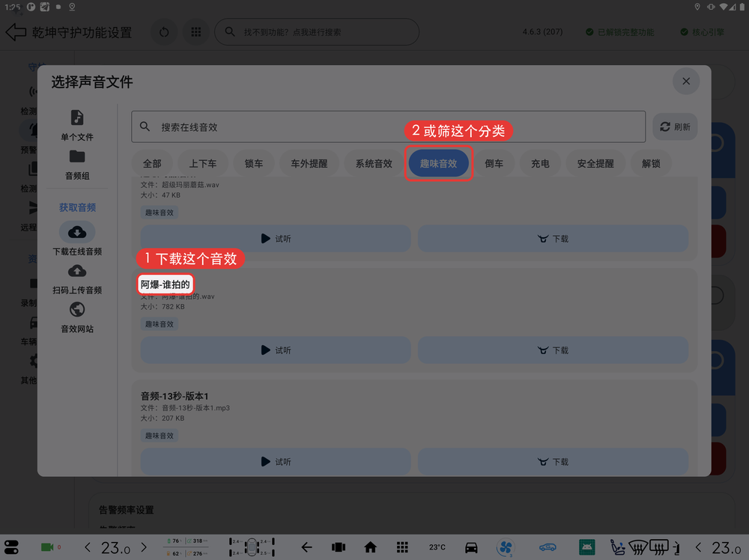The image size is (749, 560).
Task: Click the 核心引擎 status label
Action: click(x=703, y=32)
